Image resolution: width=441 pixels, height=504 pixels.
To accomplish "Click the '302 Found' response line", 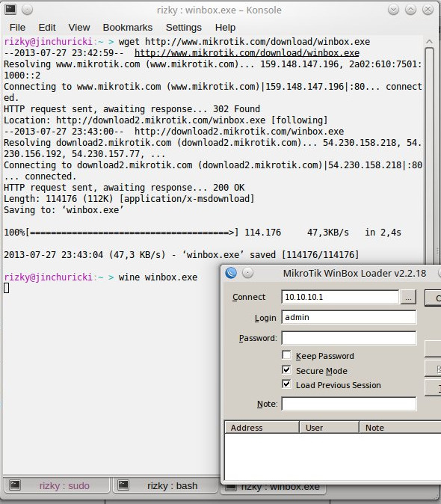I will click(132, 109).
